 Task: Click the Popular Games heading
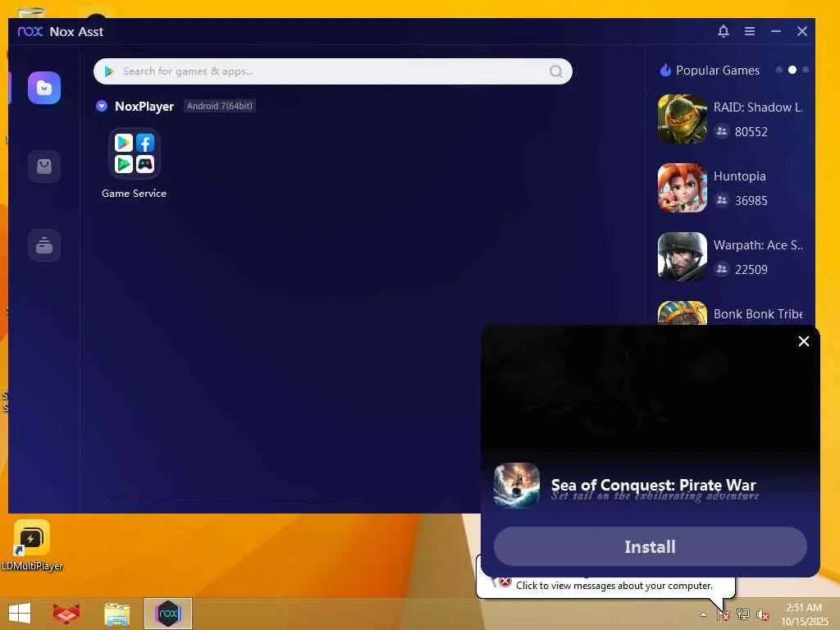(717, 71)
